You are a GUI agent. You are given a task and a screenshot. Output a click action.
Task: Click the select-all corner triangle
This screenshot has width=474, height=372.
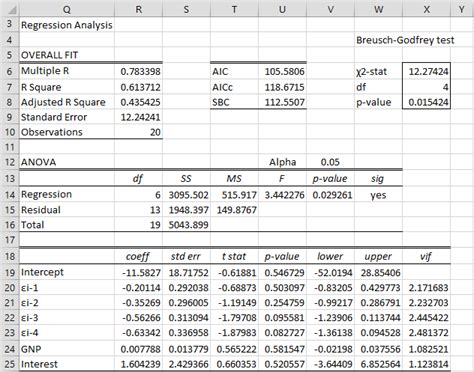pos(10,9)
